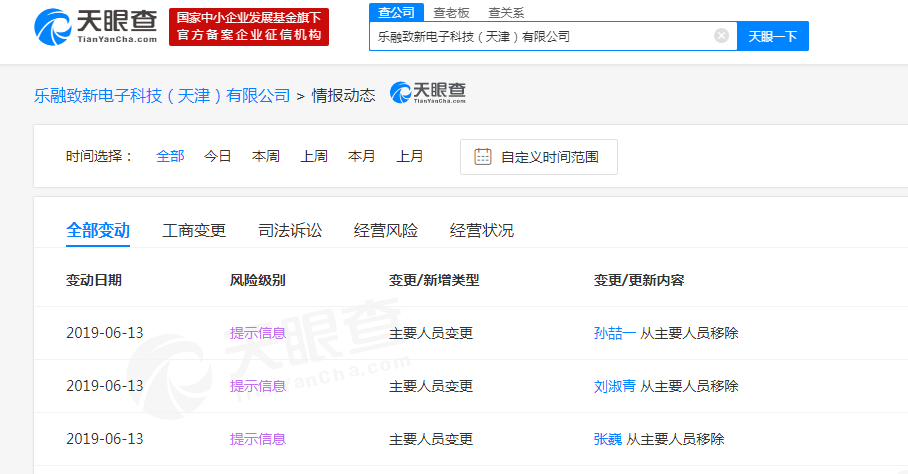Select the 经营风险 tab

(x=386, y=230)
